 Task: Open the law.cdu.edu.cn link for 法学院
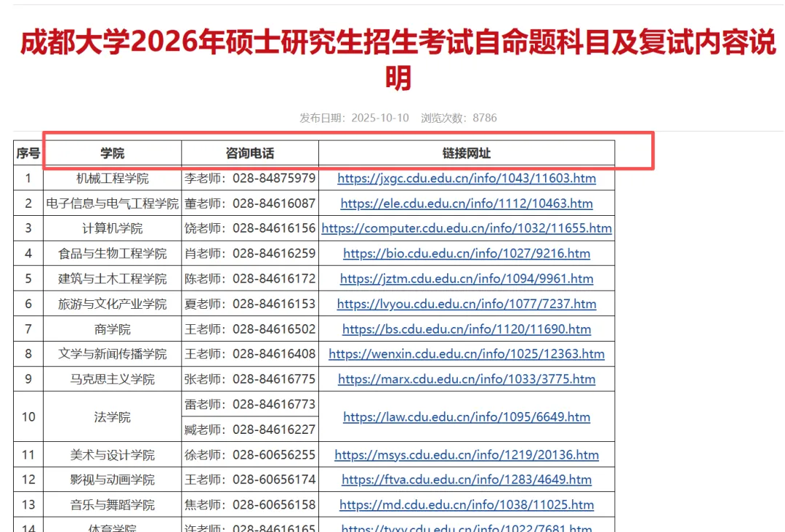(467, 417)
